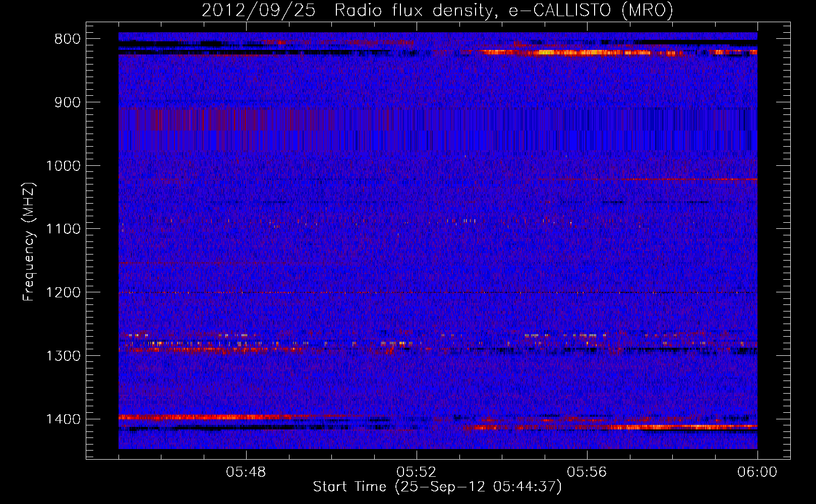This screenshot has height=504, width=816.
Task: Click the 05:52 time tick label
Action: [x=417, y=472]
